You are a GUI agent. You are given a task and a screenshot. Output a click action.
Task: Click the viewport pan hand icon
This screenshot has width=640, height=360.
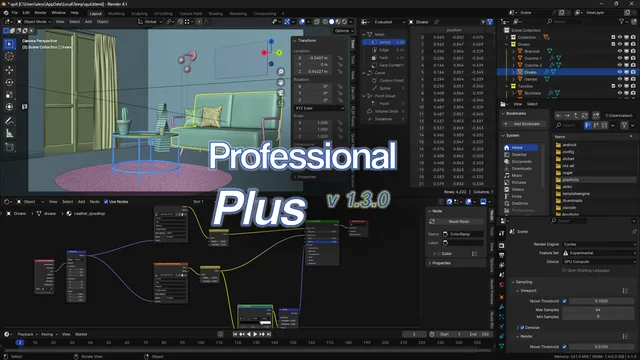pos(281,82)
